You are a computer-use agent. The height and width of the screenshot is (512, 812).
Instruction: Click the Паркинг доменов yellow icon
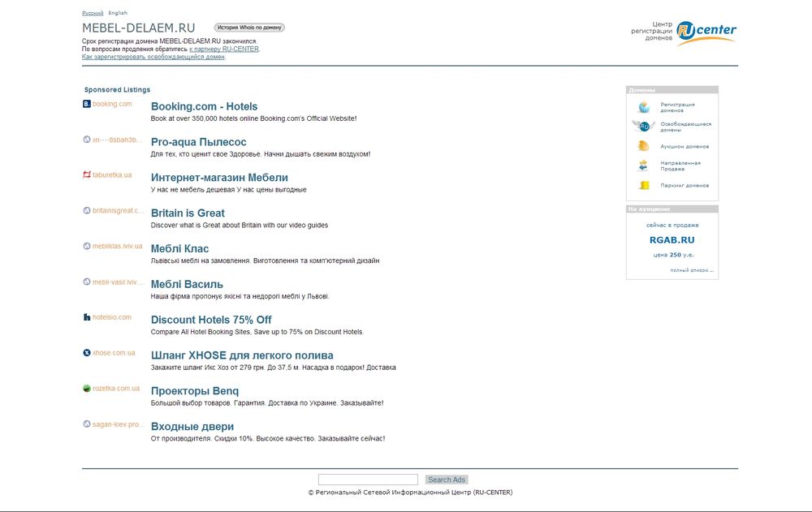click(644, 185)
